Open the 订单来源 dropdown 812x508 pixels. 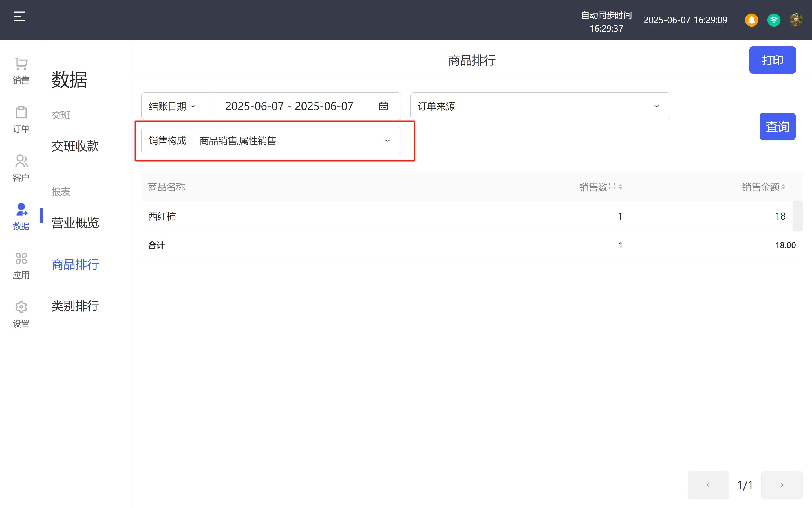pyautogui.click(x=540, y=106)
